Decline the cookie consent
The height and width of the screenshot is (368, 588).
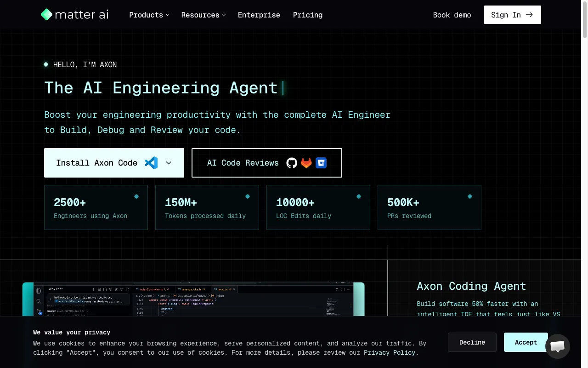(472, 342)
